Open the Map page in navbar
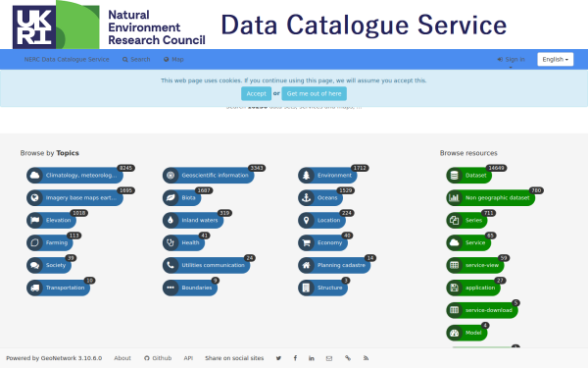The image size is (588, 368). point(173,59)
